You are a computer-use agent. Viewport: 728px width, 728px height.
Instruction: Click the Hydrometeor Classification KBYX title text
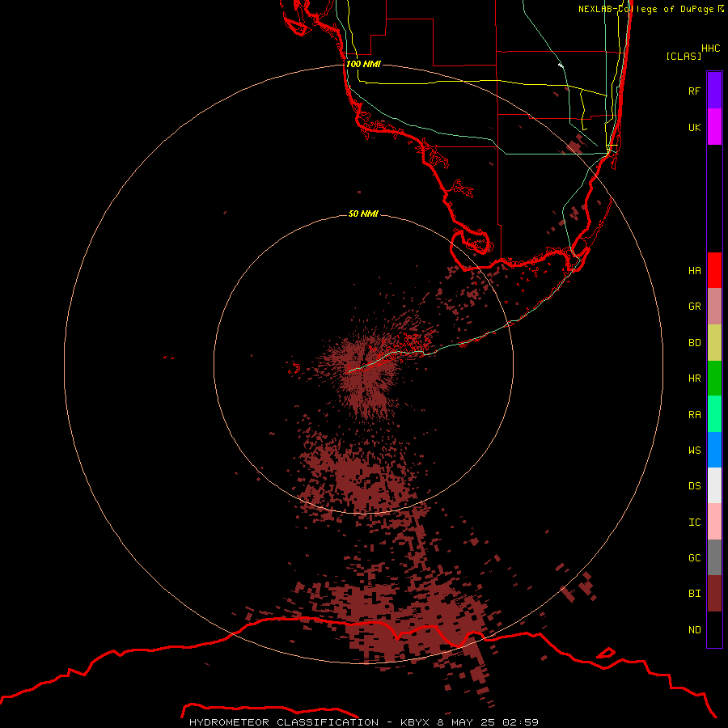(x=363, y=722)
